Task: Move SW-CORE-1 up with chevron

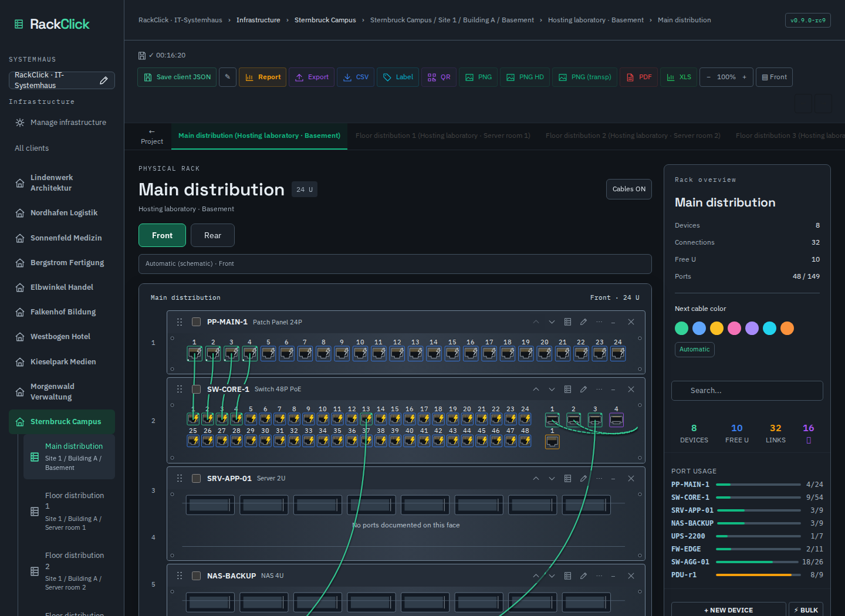Action: coord(536,390)
